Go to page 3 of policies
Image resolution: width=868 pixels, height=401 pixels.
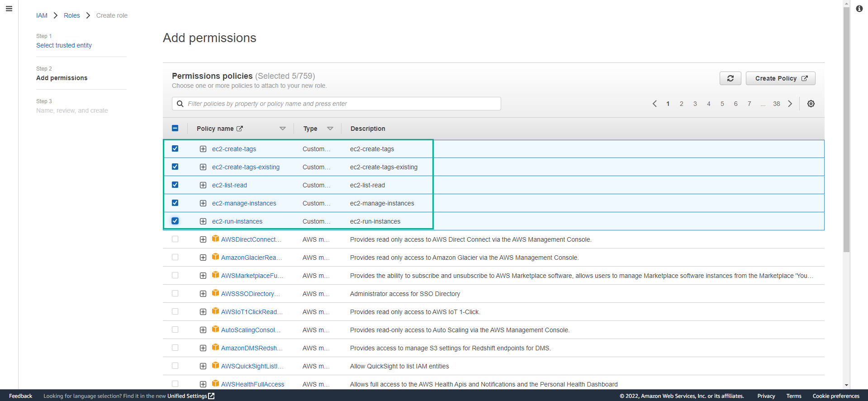(695, 104)
